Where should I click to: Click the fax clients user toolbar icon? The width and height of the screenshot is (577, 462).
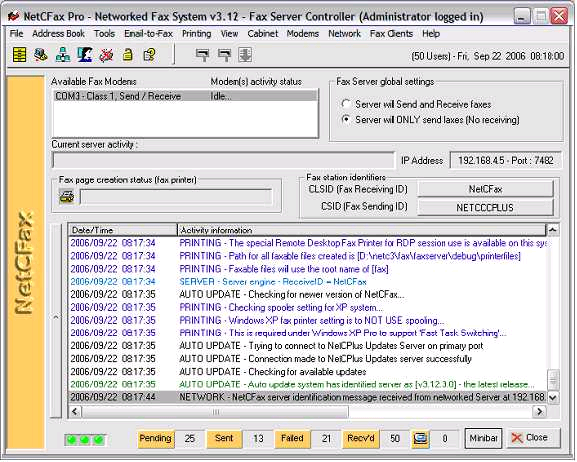point(85,55)
